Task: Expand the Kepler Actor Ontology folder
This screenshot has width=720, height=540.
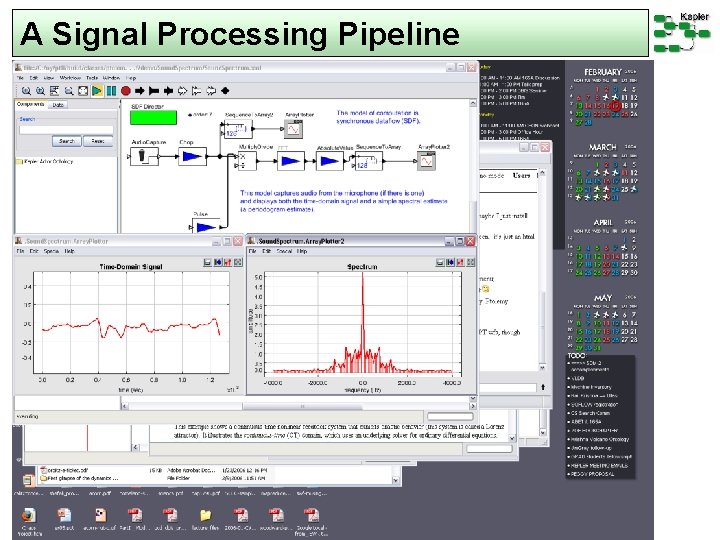Action: [x=45, y=162]
